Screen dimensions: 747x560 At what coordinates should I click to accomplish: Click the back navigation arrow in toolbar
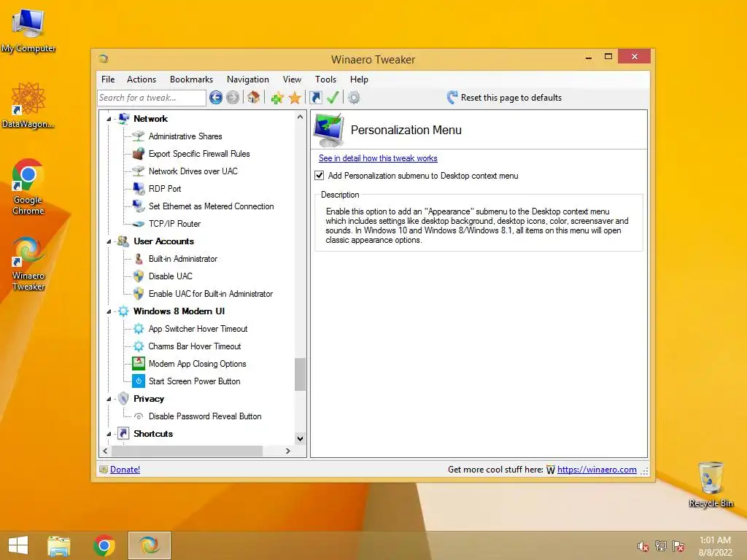click(216, 98)
